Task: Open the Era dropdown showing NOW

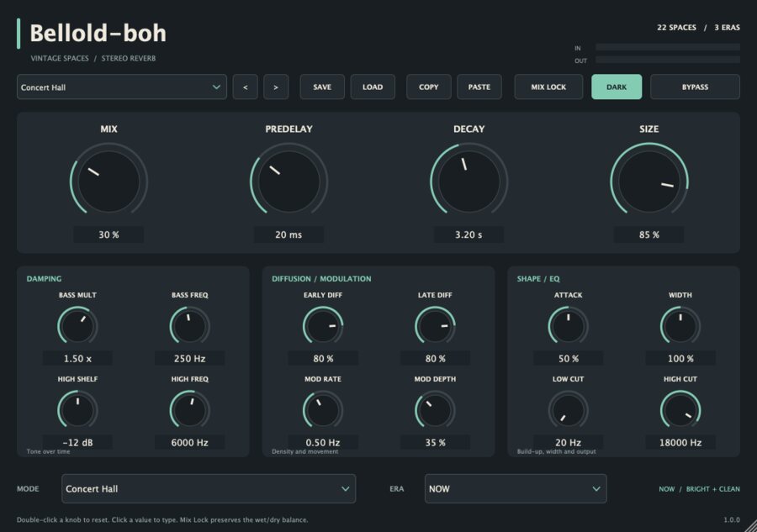Action: pos(516,488)
